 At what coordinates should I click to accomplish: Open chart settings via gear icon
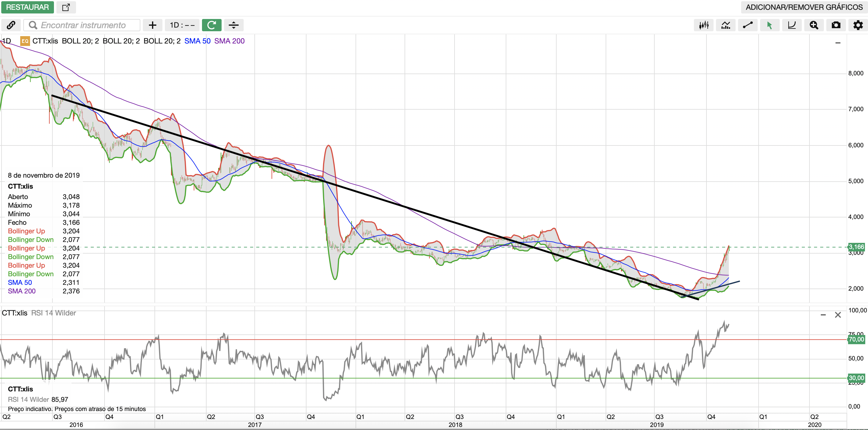click(x=858, y=25)
